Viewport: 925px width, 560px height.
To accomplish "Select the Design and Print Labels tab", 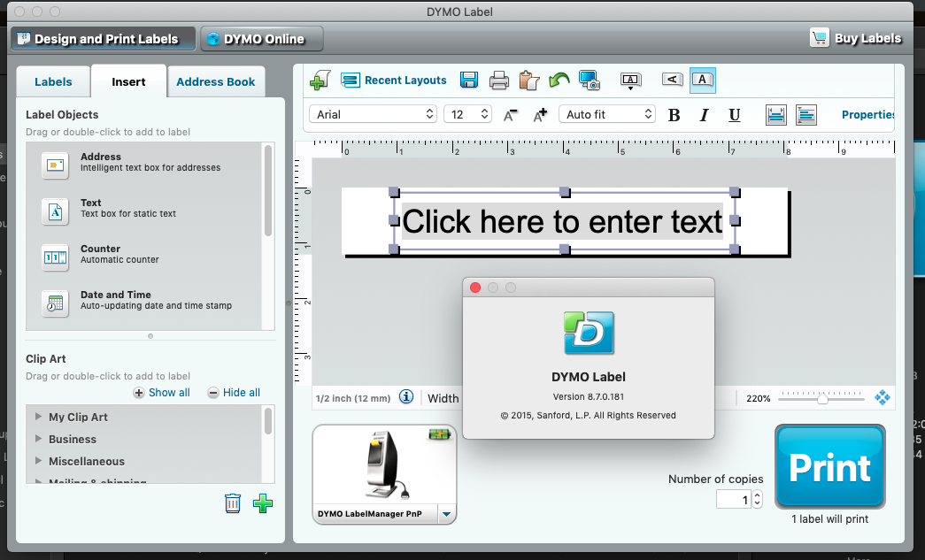I will (x=104, y=39).
